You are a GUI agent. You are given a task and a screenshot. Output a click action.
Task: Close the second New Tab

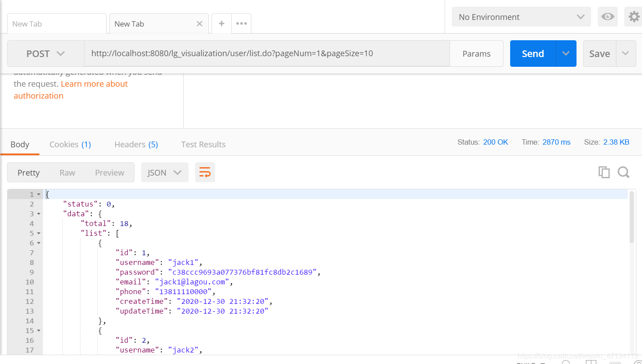pos(200,24)
